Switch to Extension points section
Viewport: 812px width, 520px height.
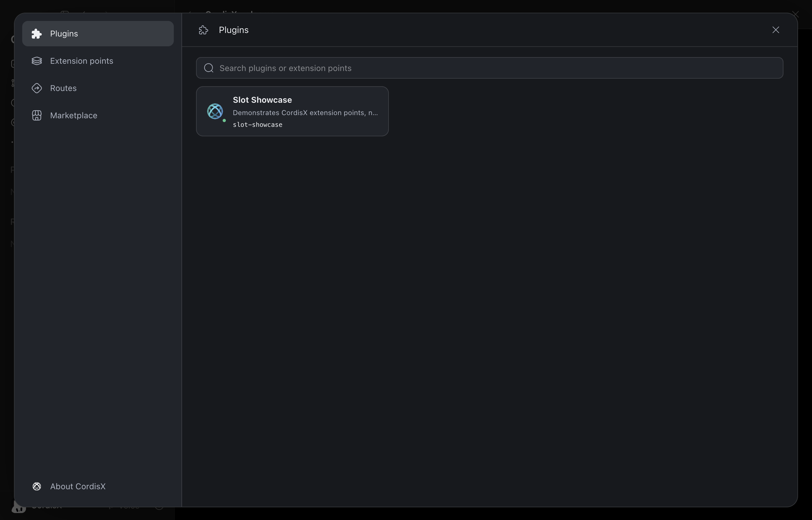[98, 61]
